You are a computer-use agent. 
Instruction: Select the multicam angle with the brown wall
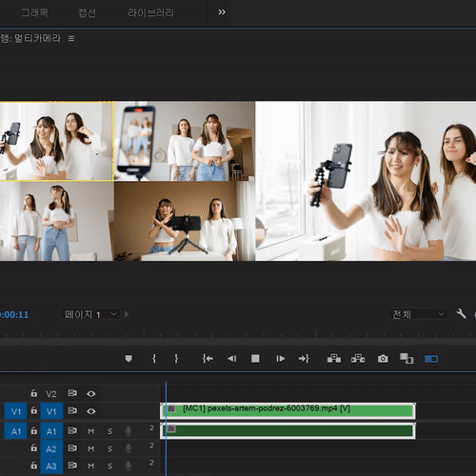[185, 221]
